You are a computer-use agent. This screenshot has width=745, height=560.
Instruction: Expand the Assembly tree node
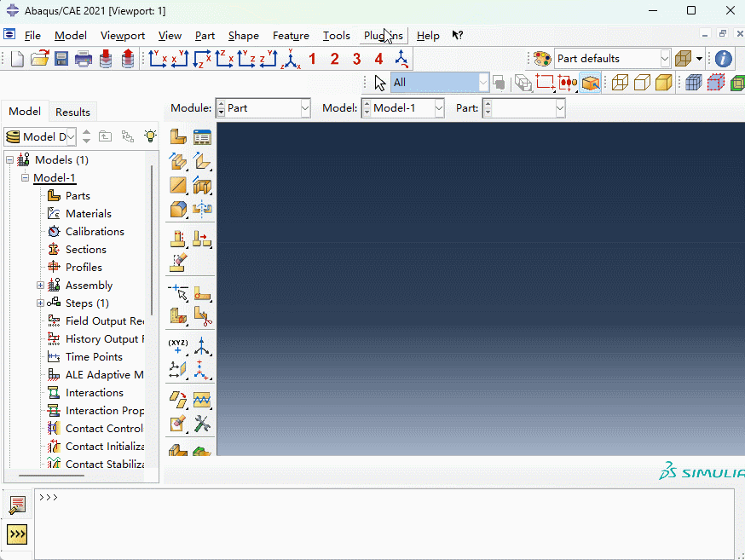(x=40, y=286)
